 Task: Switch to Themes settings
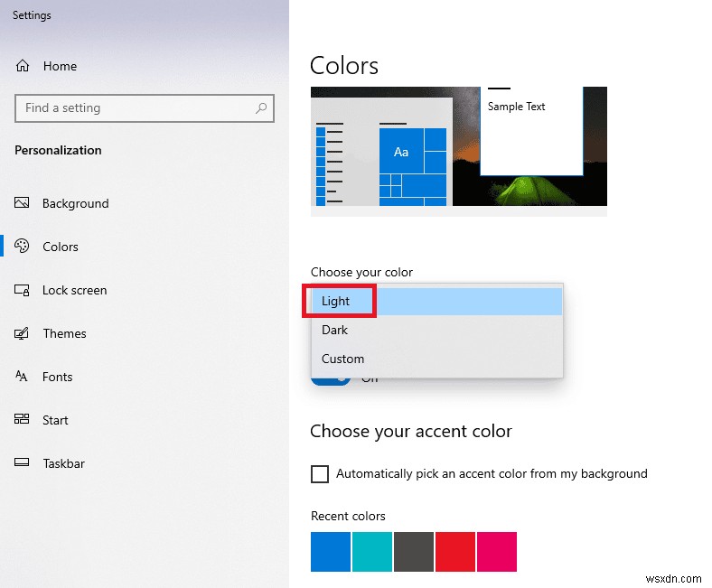[145, 333]
